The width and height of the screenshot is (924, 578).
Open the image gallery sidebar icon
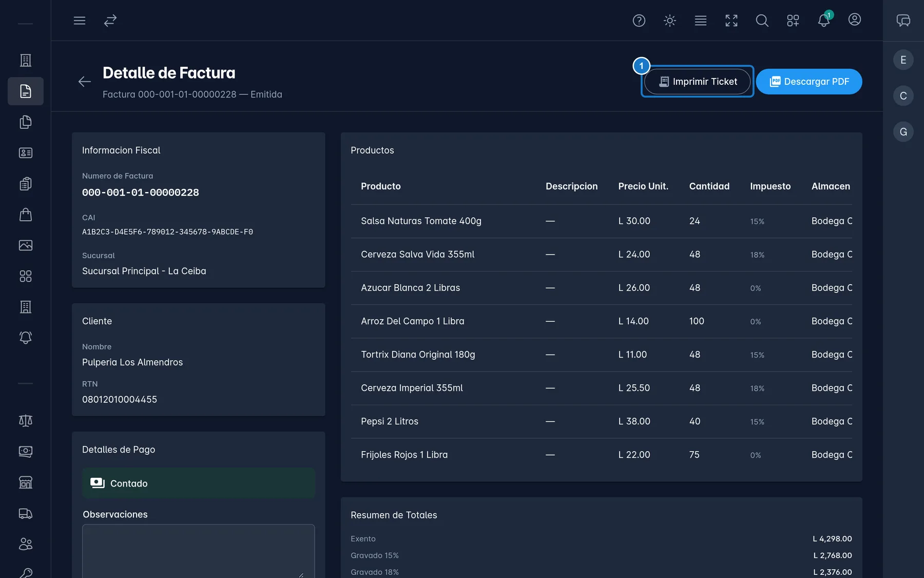pos(26,246)
